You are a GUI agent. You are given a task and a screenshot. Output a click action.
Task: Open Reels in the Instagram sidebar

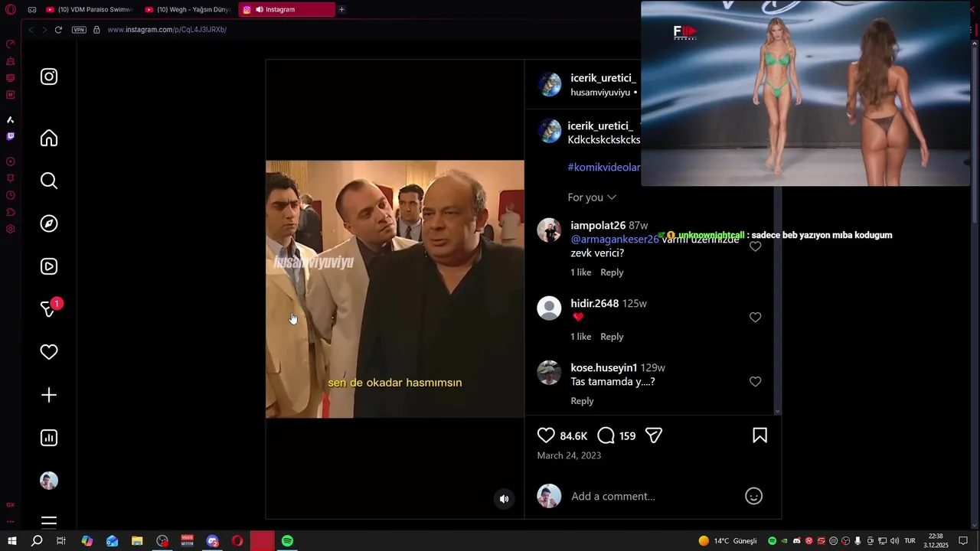tap(49, 266)
